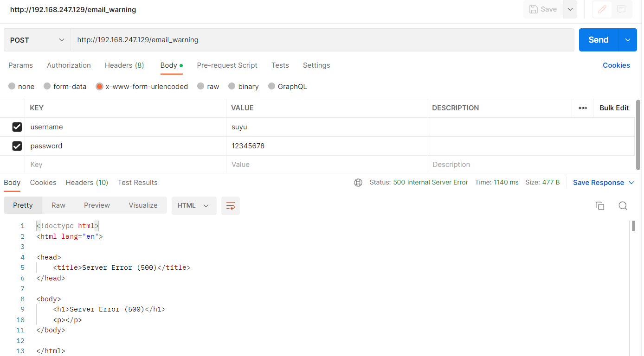The width and height of the screenshot is (644, 356).
Task: Open the three-dots column options
Action: point(583,108)
